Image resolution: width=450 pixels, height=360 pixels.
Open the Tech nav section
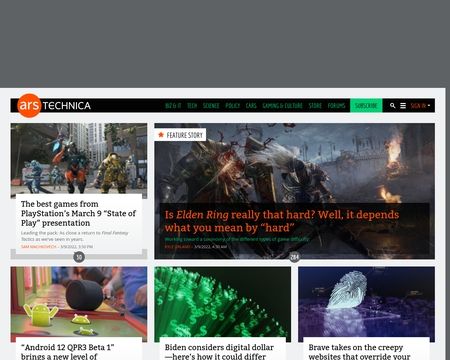tap(192, 106)
